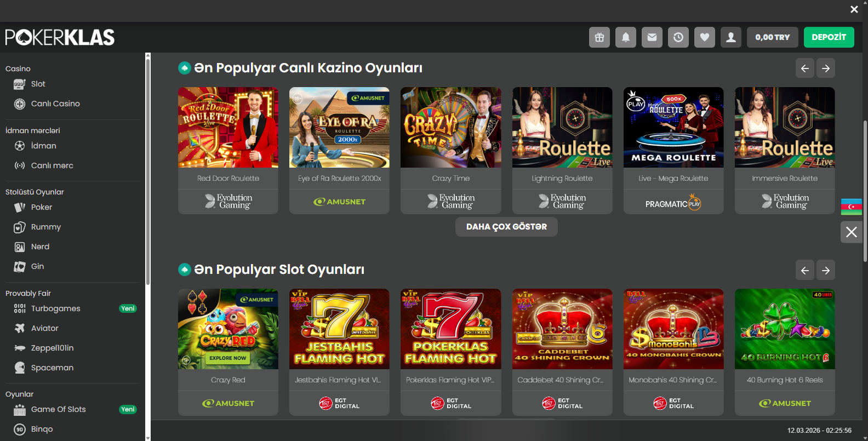Viewport: 868px width, 441px height.
Task: Open Canlı Casino in sidebar
Action: tap(55, 104)
